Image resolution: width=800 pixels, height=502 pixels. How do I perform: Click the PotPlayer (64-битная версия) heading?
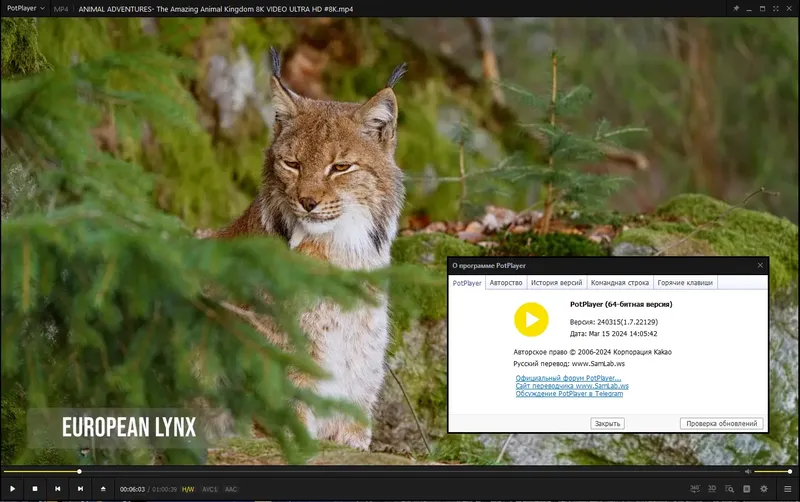tap(621, 304)
